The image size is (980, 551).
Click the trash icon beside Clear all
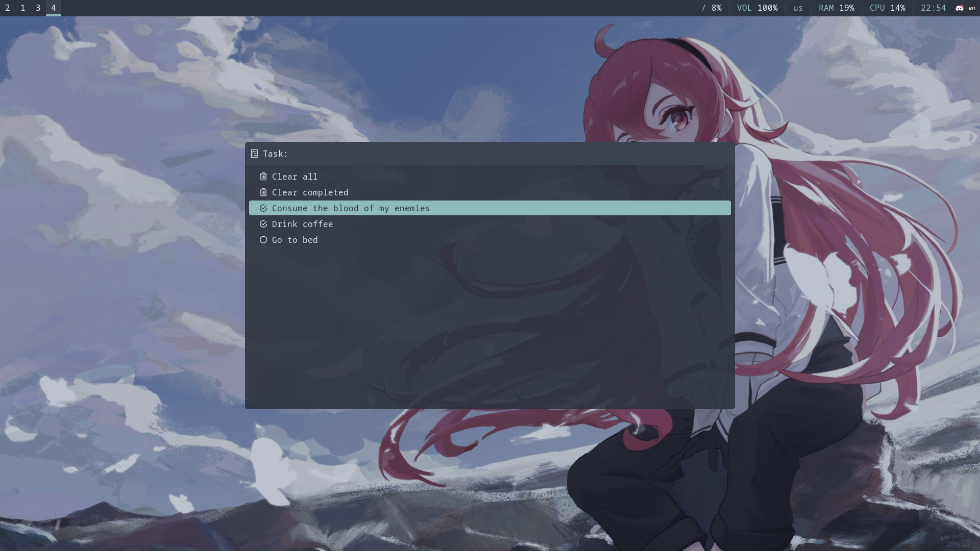coord(263,177)
